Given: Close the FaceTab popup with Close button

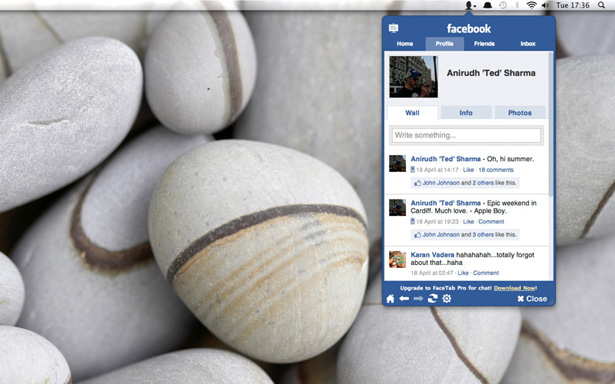Looking at the screenshot, I should click(x=532, y=299).
